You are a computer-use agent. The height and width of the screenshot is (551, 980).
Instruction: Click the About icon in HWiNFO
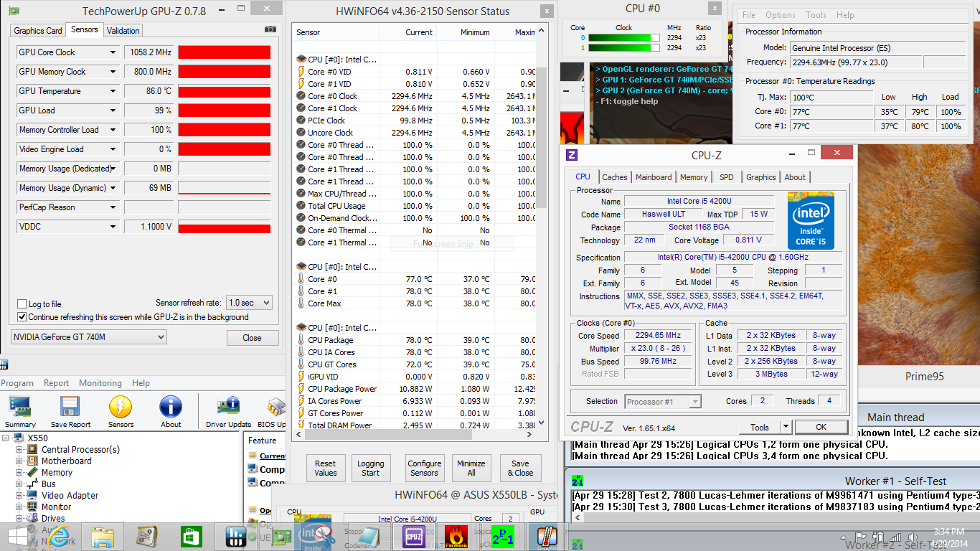[x=171, y=412]
